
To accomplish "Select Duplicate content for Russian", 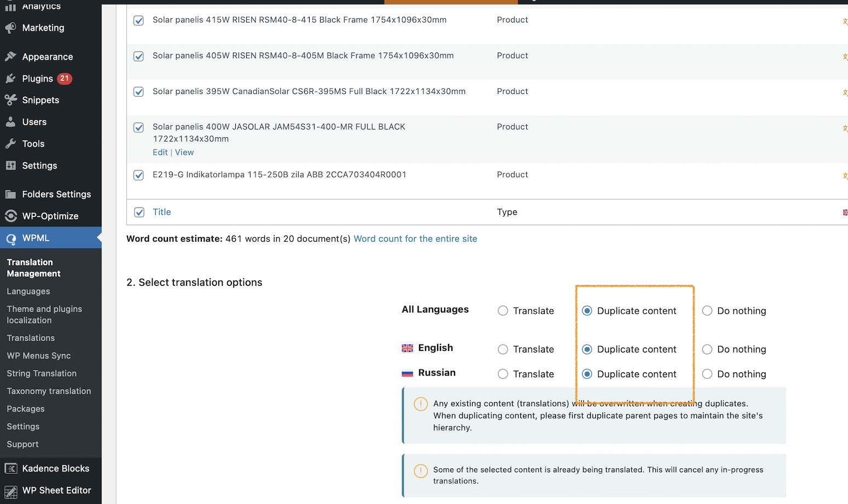I will tap(587, 374).
